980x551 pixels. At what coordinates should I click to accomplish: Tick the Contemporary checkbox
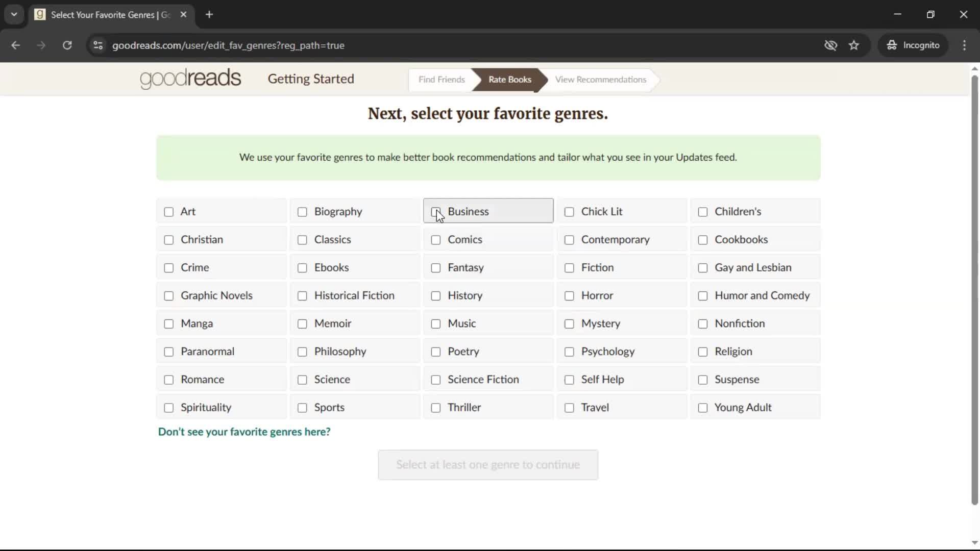[x=569, y=240]
